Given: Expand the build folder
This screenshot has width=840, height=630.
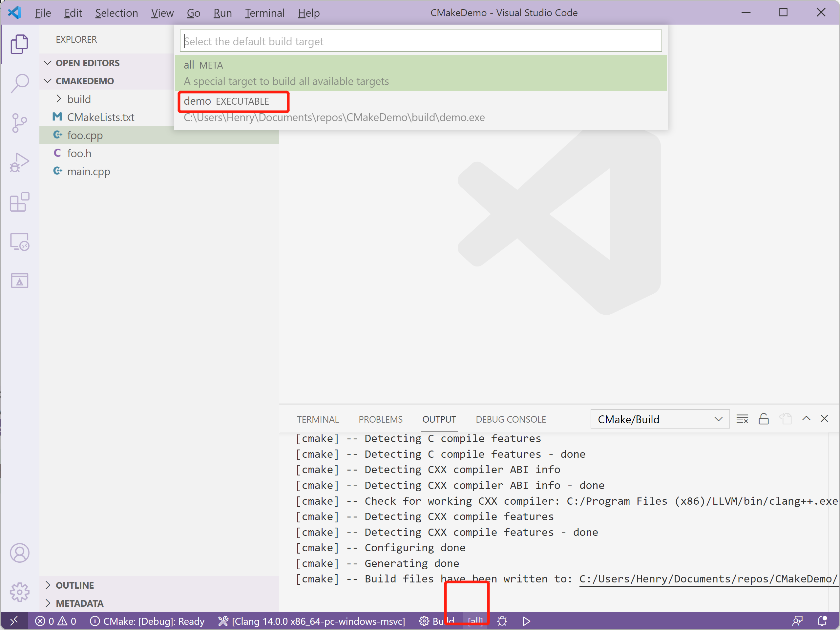Looking at the screenshot, I should [107, 99].
